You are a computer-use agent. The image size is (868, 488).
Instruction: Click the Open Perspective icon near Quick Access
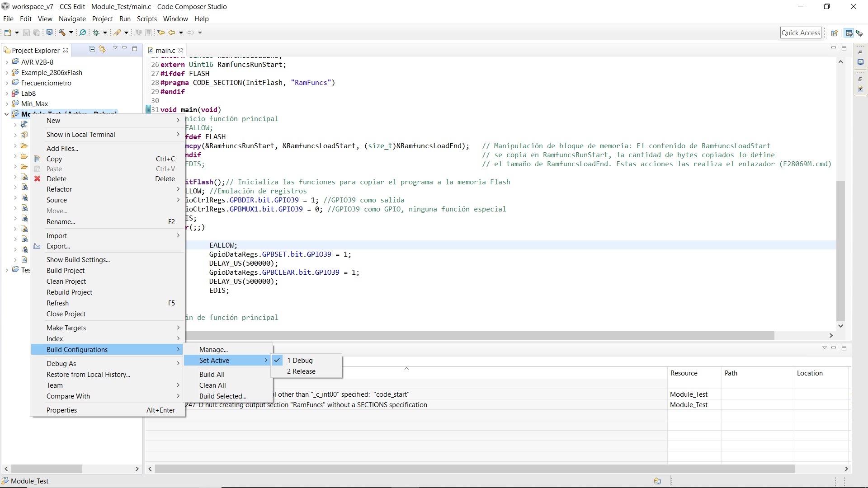point(835,33)
